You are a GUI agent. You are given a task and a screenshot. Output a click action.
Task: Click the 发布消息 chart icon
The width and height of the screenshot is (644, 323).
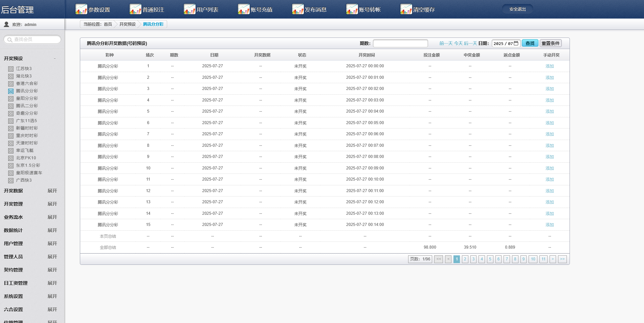[298, 9]
